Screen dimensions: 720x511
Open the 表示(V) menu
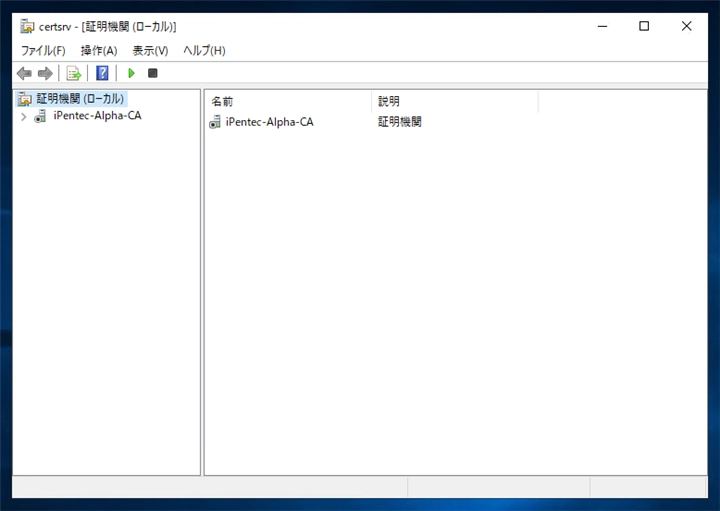tap(150, 51)
